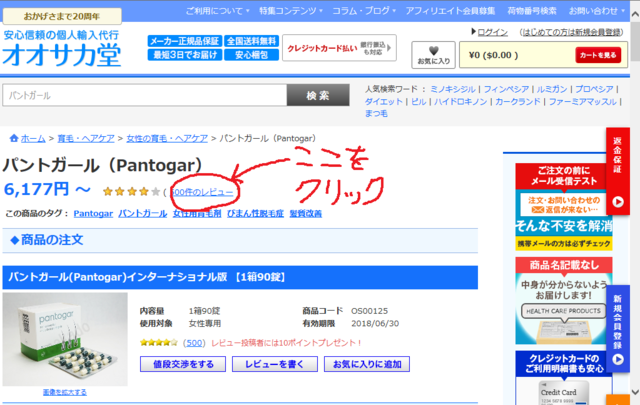Click the star rating beside the price
Image resolution: width=640 pixels, height=405 pixels.
[131, 191]
